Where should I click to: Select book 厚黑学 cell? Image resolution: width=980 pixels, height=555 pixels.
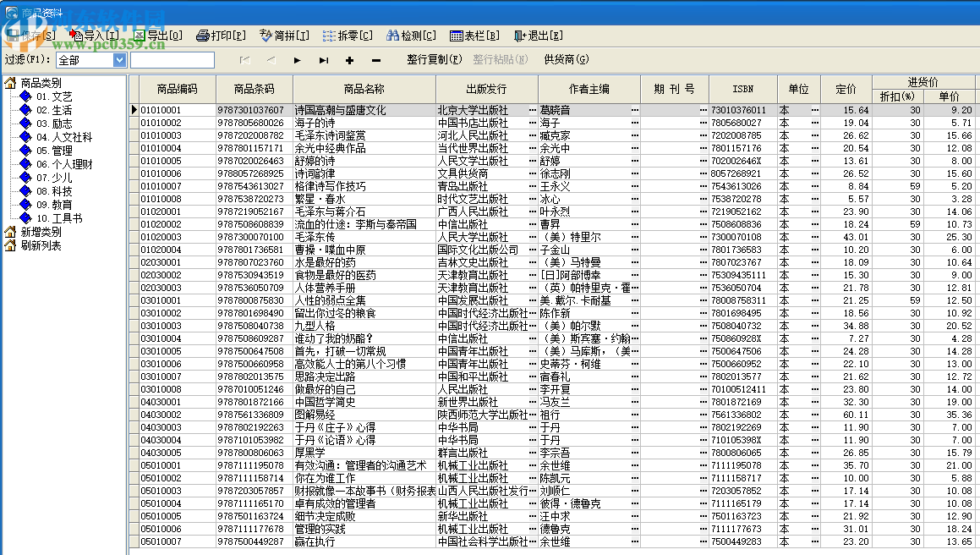[x=364, y=453]
